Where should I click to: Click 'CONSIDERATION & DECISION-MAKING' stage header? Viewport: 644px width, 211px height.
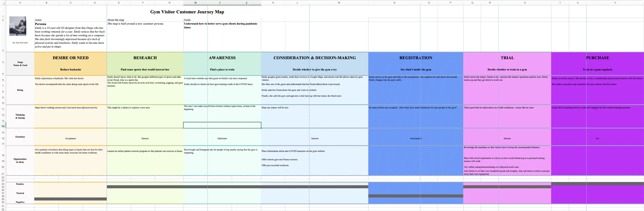(x=315, y=58)
